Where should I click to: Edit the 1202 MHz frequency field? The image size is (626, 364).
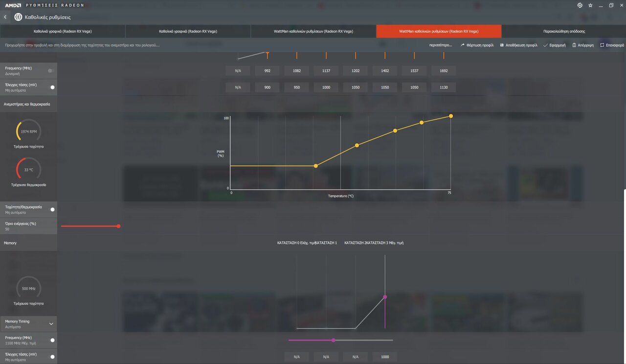tap(356, 71)
